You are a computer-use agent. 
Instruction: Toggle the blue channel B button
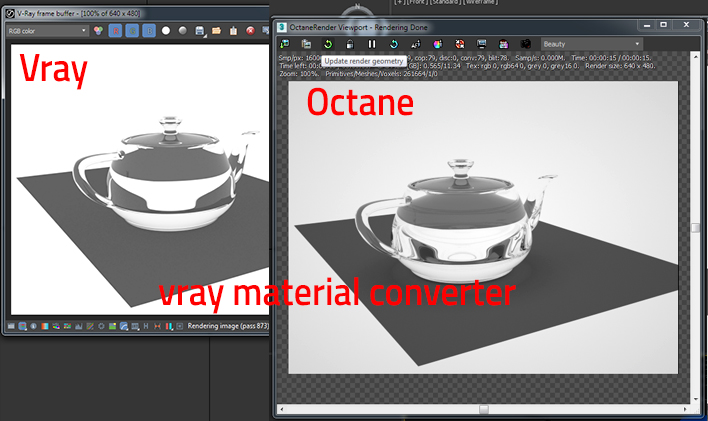coord(149,31)
